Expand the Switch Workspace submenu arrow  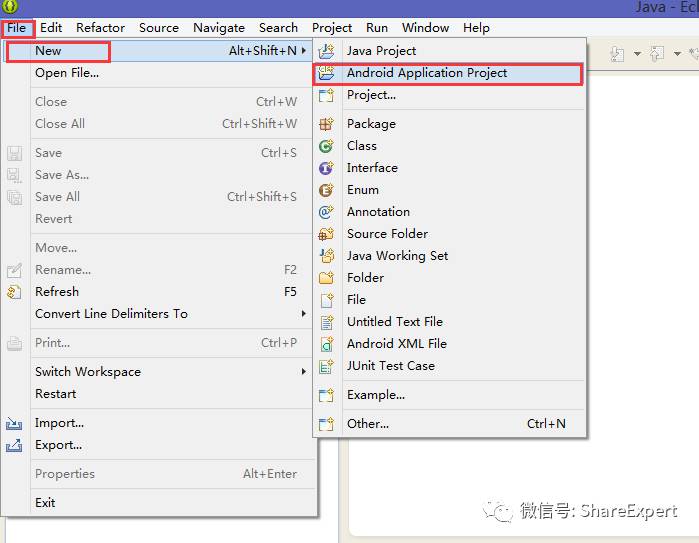304,371
